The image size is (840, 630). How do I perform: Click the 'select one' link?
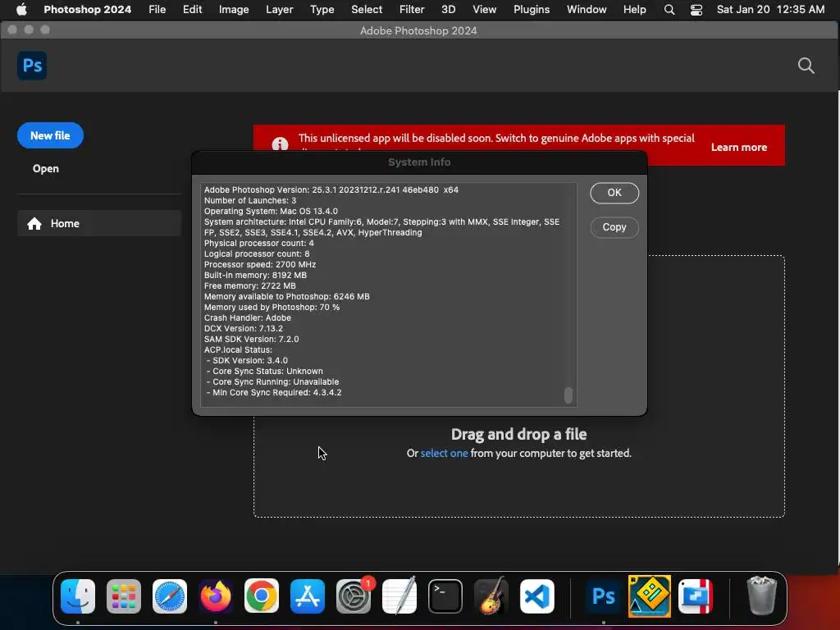pyautogui.click(x=444, y=453)
